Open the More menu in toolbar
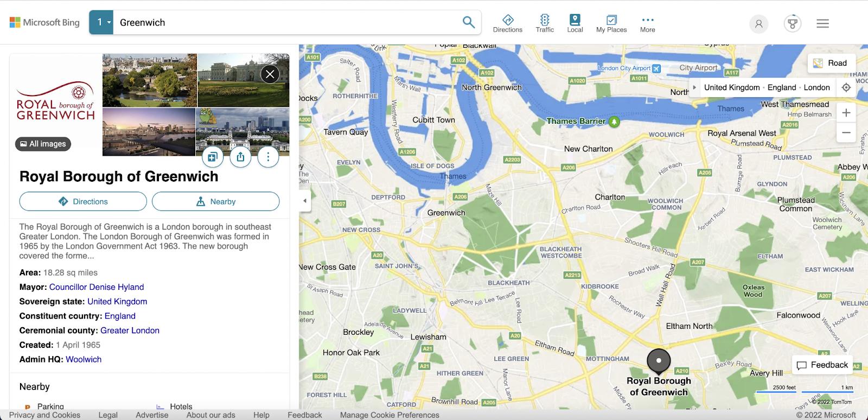 [648, 23]
